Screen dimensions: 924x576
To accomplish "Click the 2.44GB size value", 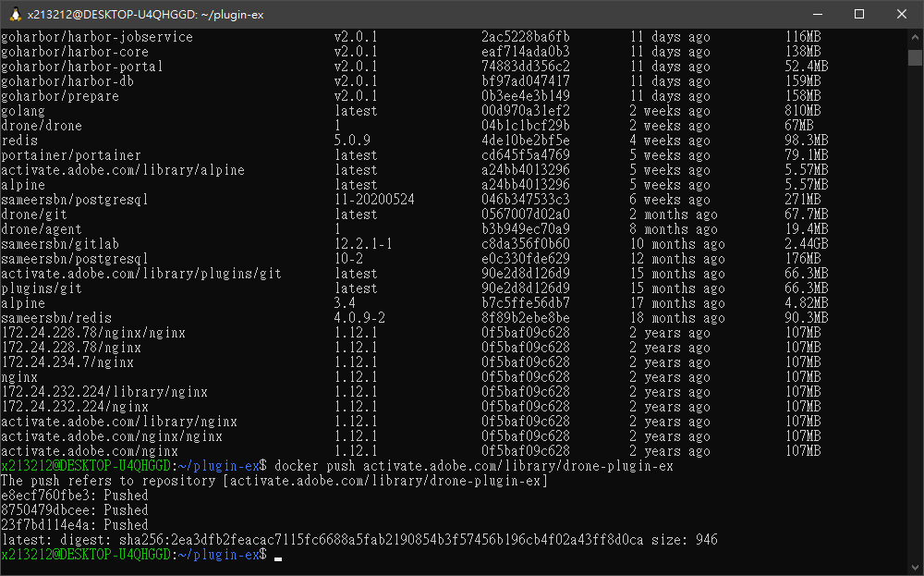I will [806, 244].
